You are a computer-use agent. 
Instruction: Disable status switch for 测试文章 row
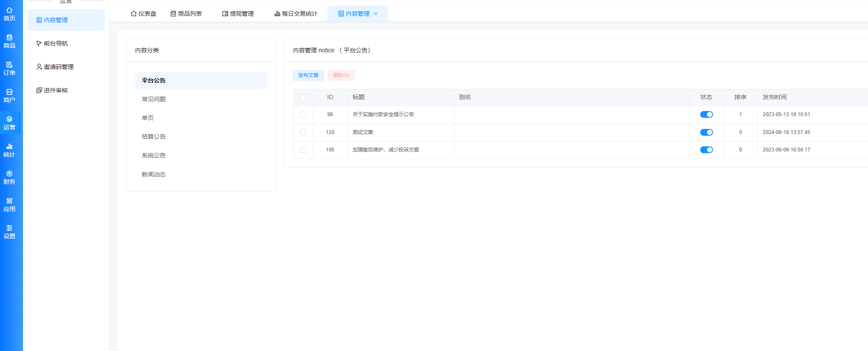coord(706,132)
